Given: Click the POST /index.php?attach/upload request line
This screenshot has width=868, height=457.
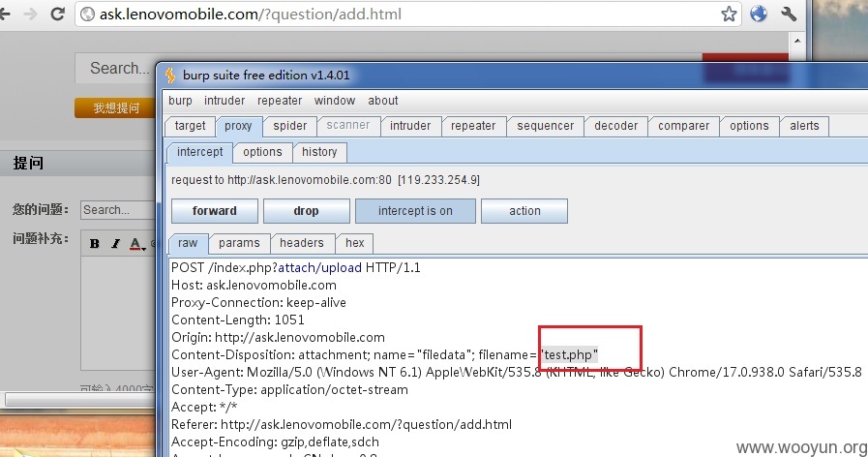Looking at the screenshot, I should [295, 267].
